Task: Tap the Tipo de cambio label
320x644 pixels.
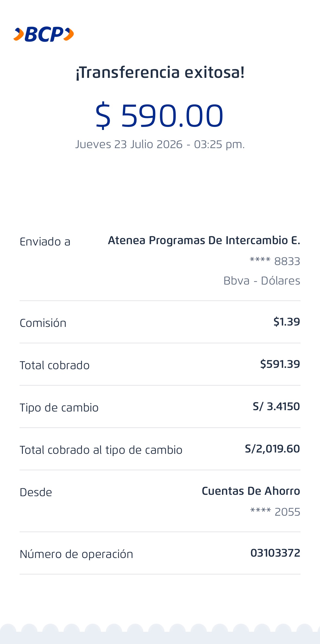Action: pos(59,408)
